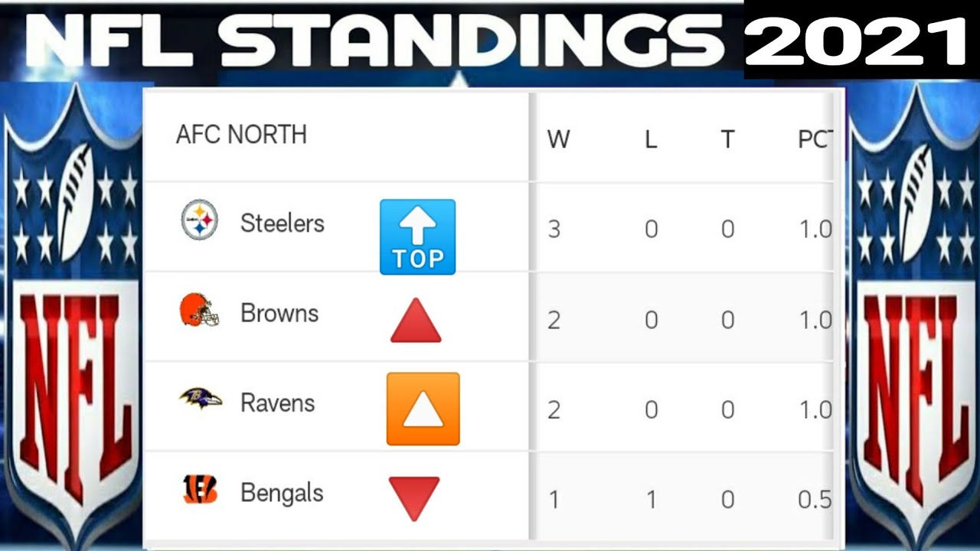Click the Ravens team logo

[201, 399]
